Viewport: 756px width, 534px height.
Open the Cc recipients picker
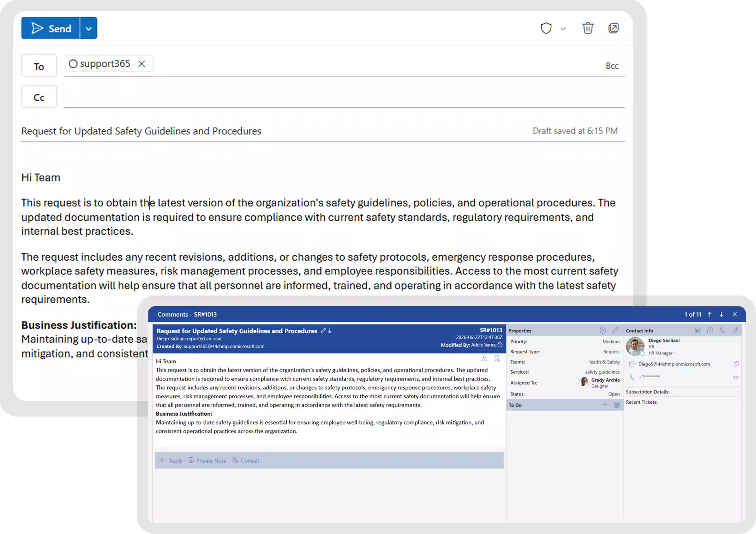pos(39,97)
